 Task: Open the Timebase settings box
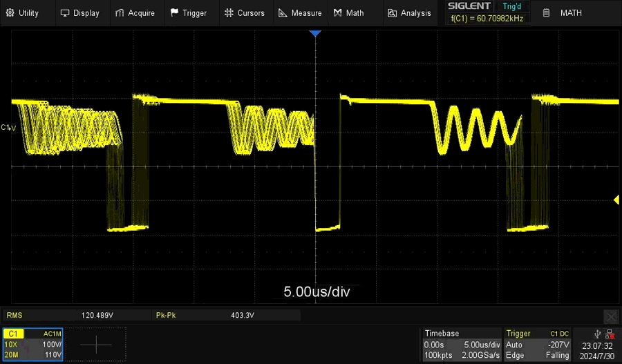click(x=461, y=344)
